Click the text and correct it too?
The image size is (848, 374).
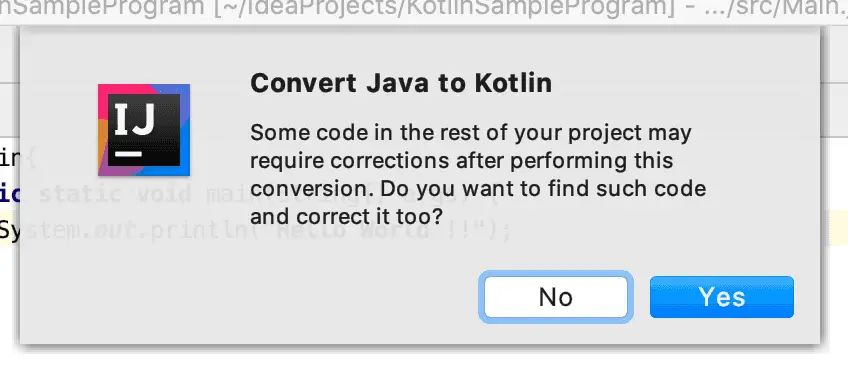347,217
